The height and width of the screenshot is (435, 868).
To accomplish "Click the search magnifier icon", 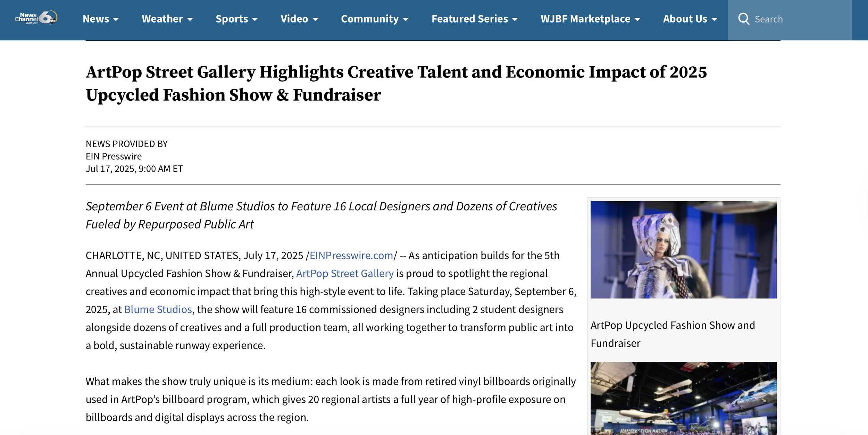I will pos(743,19).
